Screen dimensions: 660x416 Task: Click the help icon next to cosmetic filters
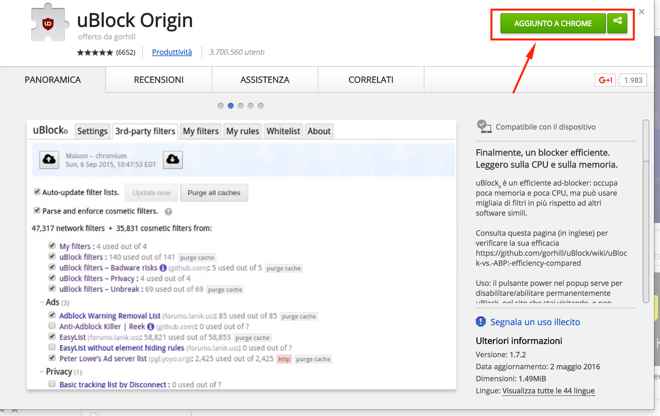[168, 211]
